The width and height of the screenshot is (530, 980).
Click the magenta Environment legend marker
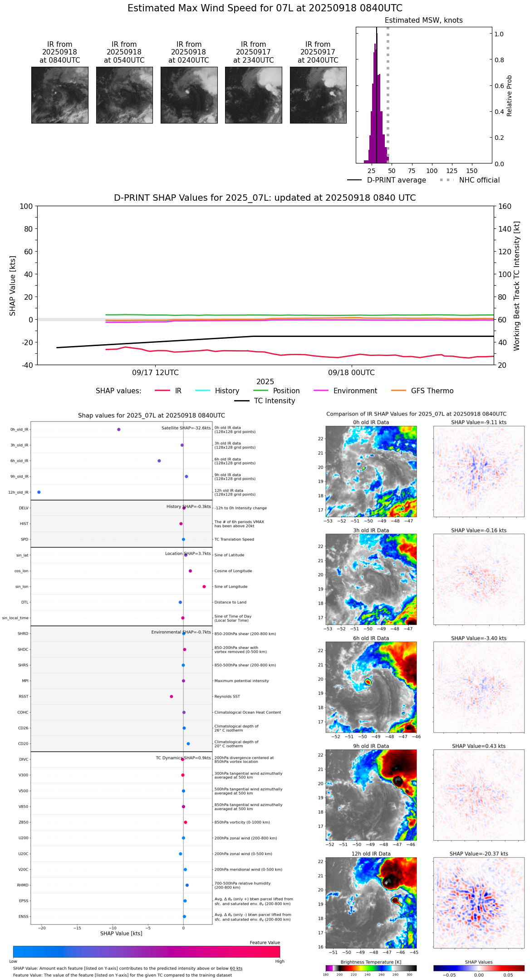(x=321, y=391)
